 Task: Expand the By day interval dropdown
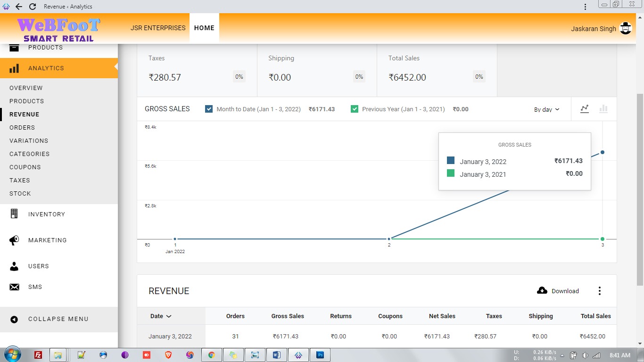(x=546, y=109)
